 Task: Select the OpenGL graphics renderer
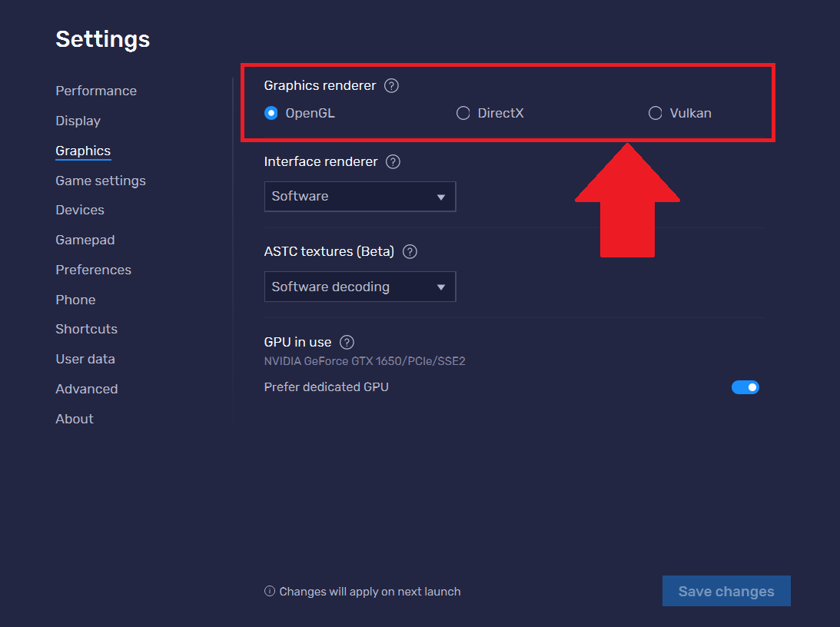coord(271,113)
